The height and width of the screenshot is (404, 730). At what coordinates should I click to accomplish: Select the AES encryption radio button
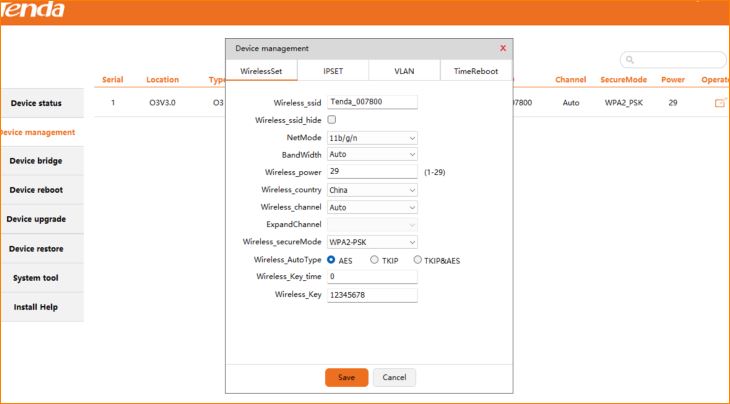point(332,260)
